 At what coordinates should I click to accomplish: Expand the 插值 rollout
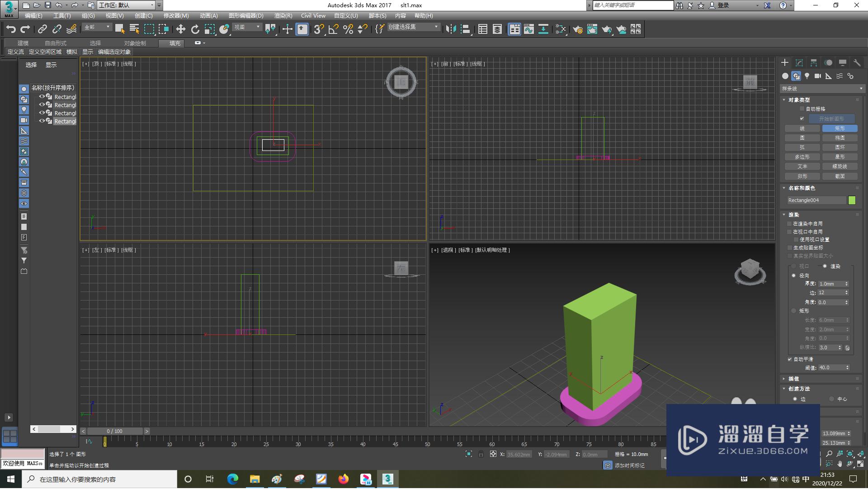[x=793, y=379]
